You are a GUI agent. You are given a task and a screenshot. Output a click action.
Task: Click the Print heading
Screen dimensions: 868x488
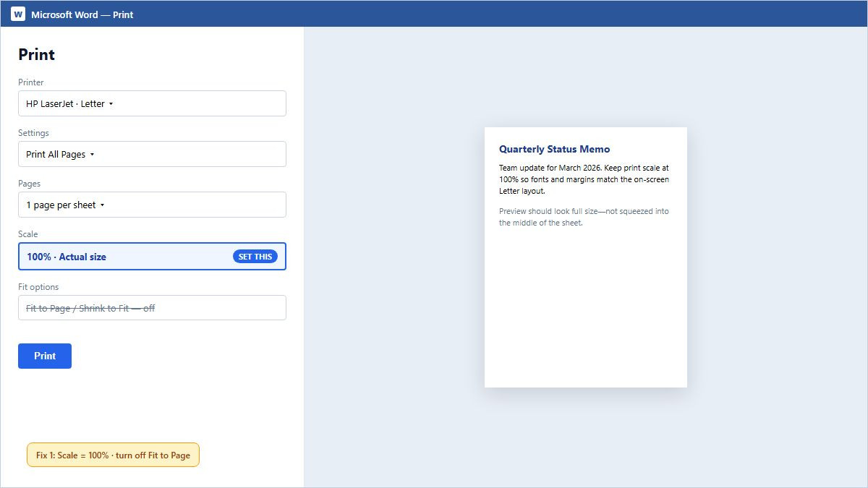click(37, 54)
